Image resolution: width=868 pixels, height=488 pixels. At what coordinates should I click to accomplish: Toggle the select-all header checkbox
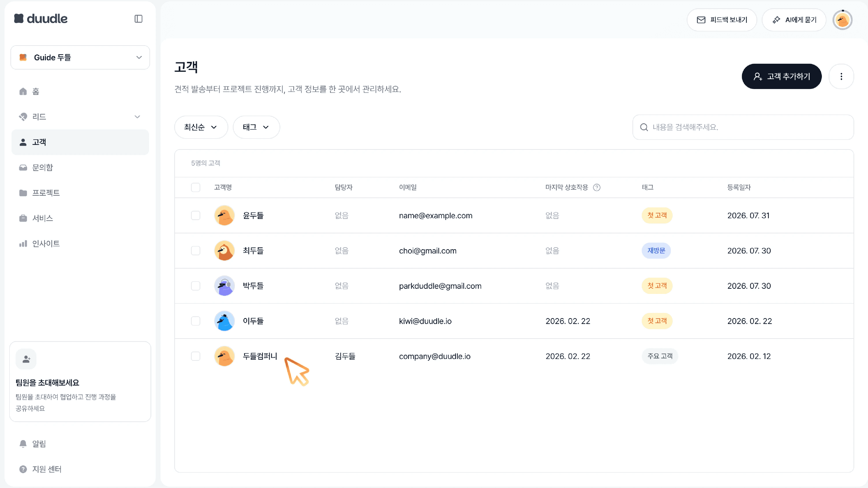coord(196,187)
